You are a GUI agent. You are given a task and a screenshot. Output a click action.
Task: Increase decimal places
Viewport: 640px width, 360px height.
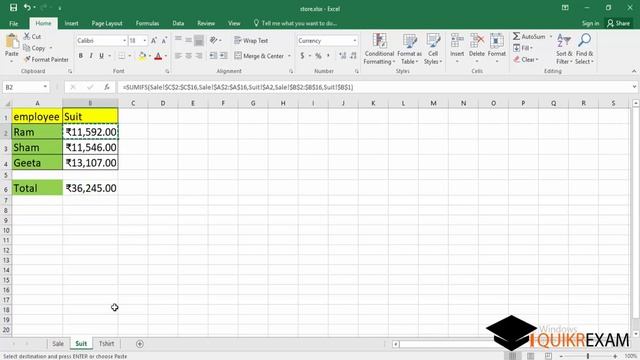tap(342, 56)
